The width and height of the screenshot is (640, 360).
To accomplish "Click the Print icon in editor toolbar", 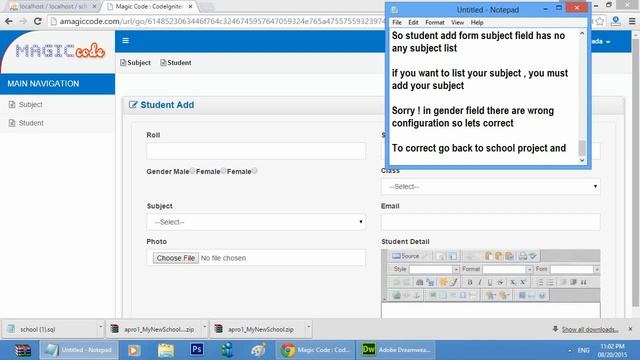I will pyautogui.click(x=522, y=256).
